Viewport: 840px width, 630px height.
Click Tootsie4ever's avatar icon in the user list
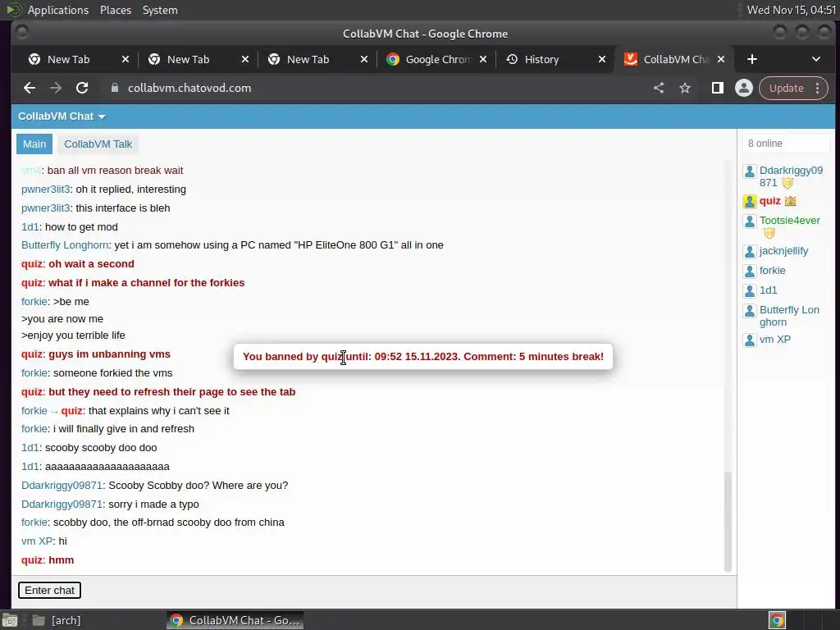[750, 221]
